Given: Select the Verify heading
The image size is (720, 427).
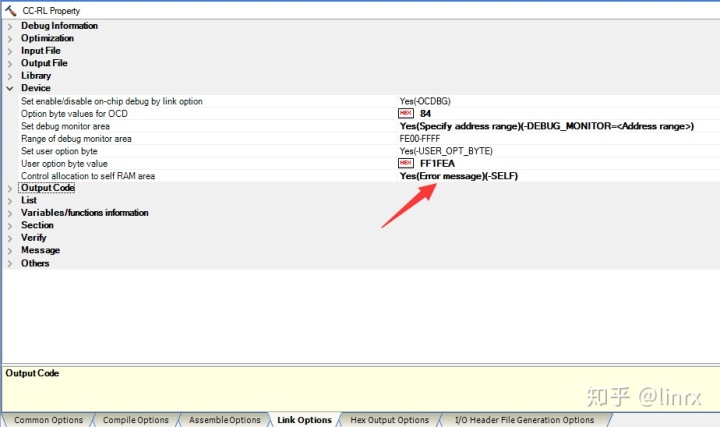Looking at the screenshot, I should coord(34,238).
